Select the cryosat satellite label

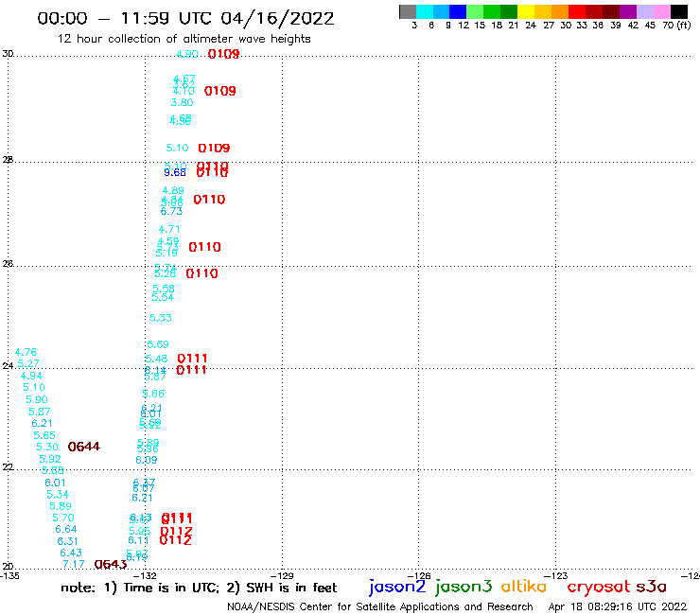(x=599, y=587)
